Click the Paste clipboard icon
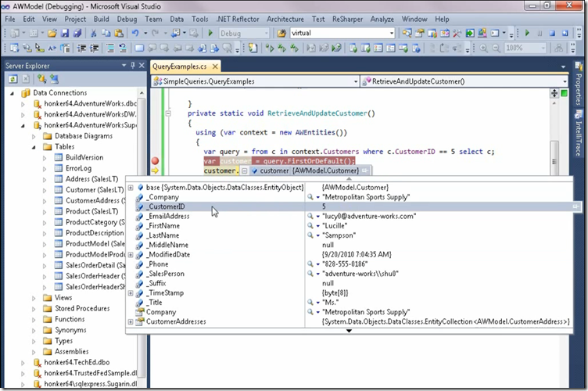The height and width of the screenshot is (391, 588). (x=119, y=34)
